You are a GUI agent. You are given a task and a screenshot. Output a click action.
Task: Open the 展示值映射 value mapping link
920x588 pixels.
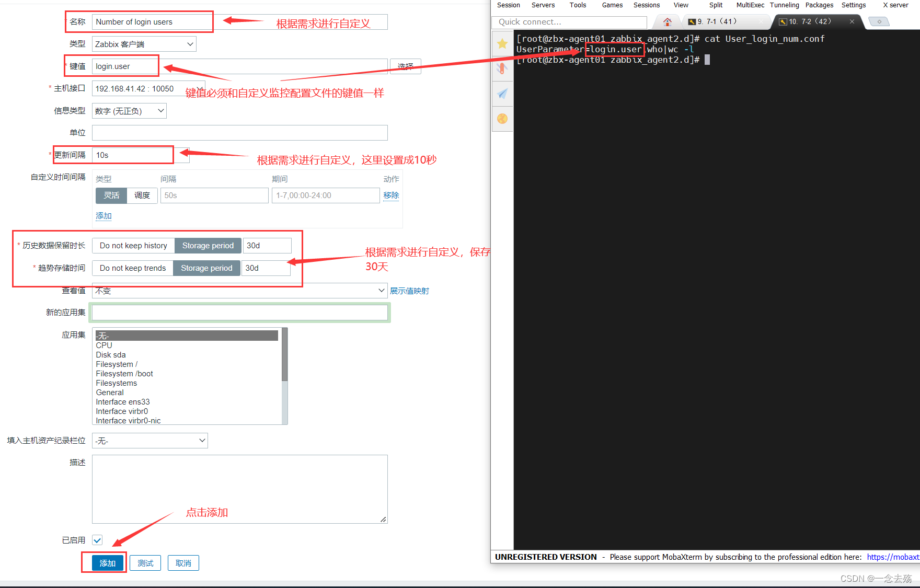409,291
